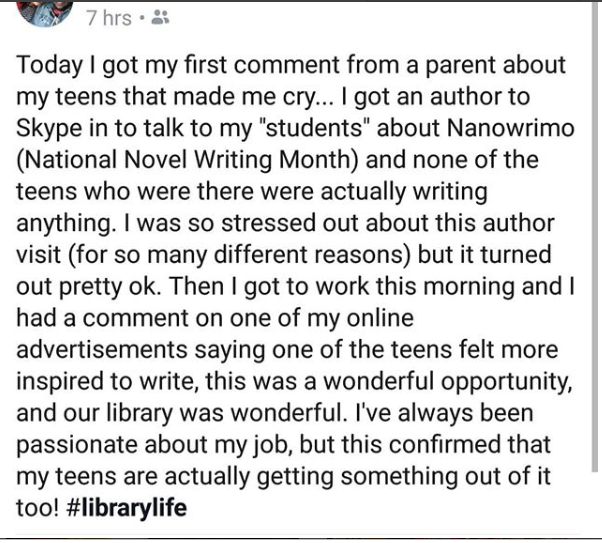Click the word passionate in the post
602x543 pixels.
pos(77,445)
